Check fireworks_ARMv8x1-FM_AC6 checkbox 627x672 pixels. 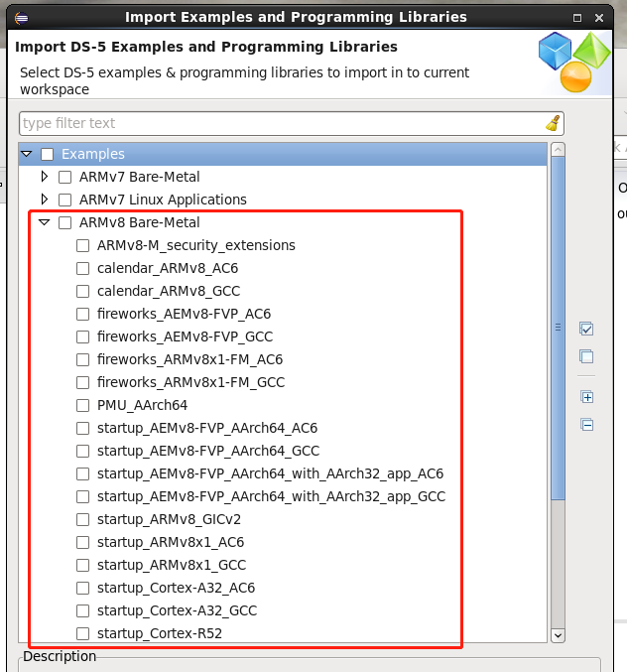tap(82, 359)
